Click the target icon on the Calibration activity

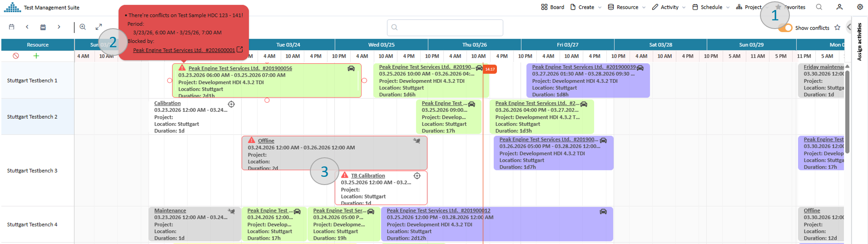point(231,104)
